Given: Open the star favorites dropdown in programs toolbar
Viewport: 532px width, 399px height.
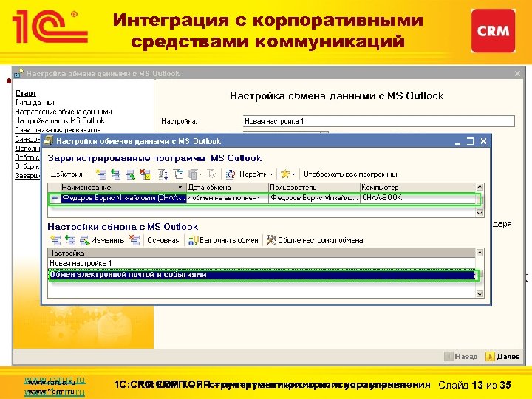Looking at the screenshot, I should tap(288, 174).
